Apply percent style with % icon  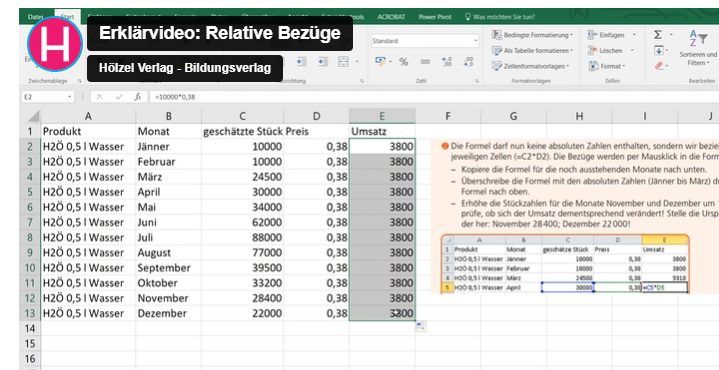[404, 62]
